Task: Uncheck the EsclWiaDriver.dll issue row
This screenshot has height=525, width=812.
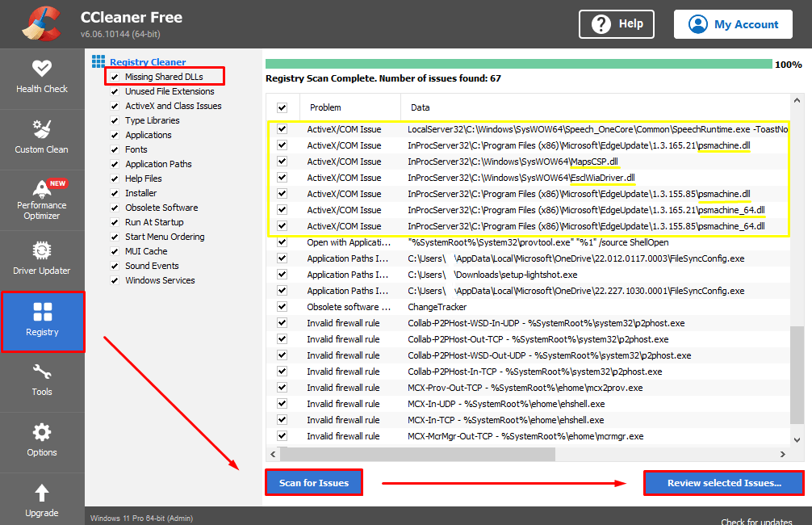Action: [x=282, y=177]
